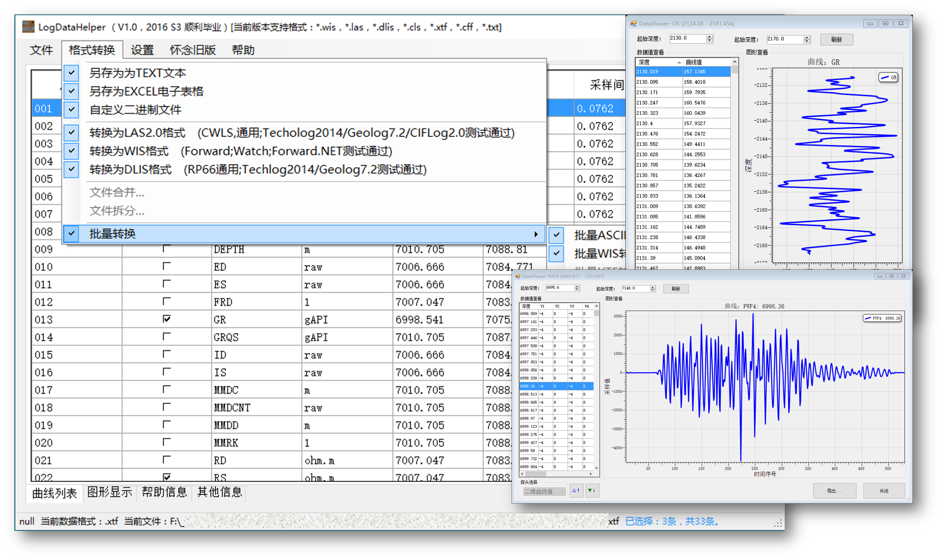This screenshot has height=560, width=942.
Task: Click check icon beside 自定义二进制文件
Action: point(72,109)
